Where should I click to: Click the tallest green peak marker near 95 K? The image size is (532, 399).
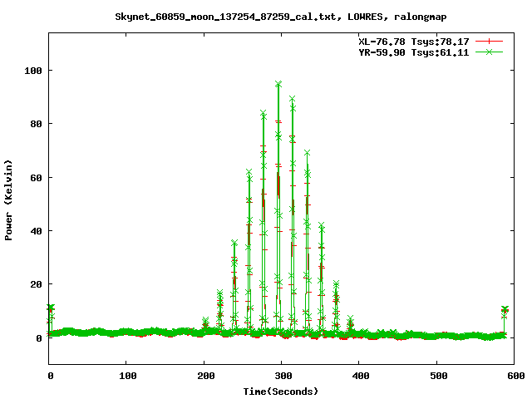pos(278,84)
